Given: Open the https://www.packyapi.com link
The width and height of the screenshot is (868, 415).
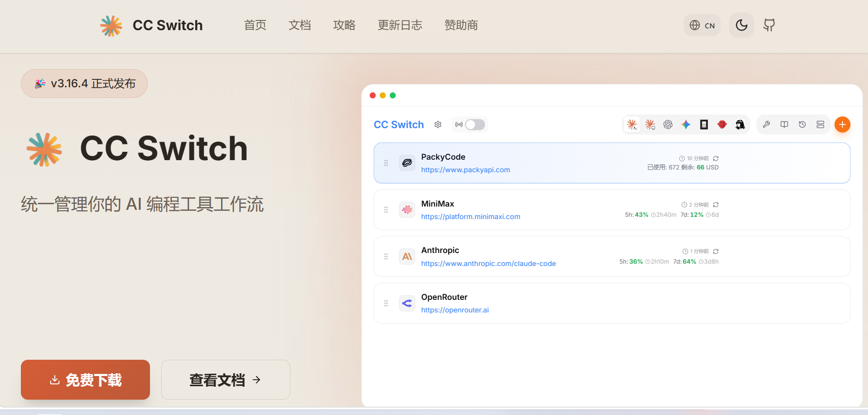Looking at the screenshot, I should click(x=465, y=170).
